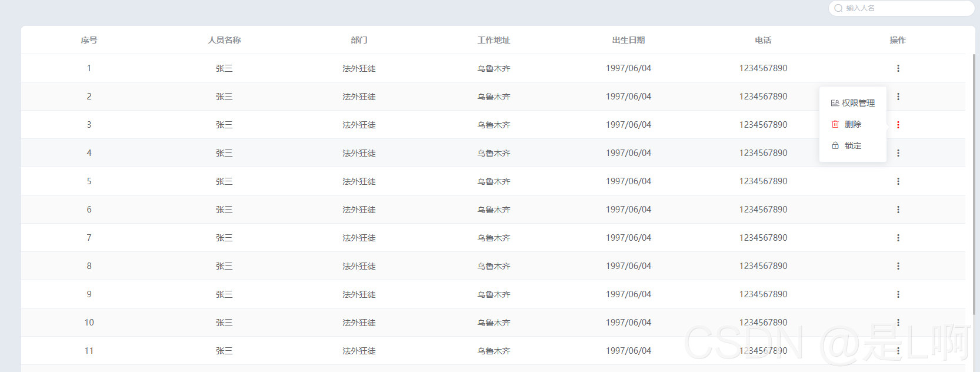Viewport: 980px width, 372px height.
Task: Click the index number 5 cell
Action: pyautogui.click(x=89, y=181)
